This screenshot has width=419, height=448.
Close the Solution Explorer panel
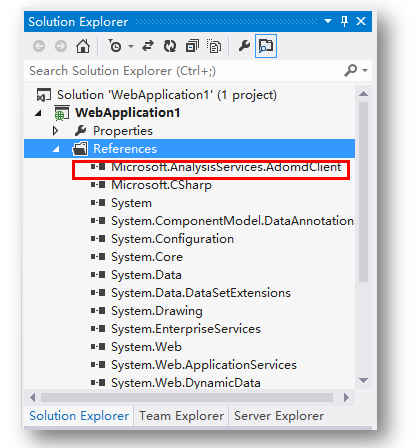click(361, 21)
